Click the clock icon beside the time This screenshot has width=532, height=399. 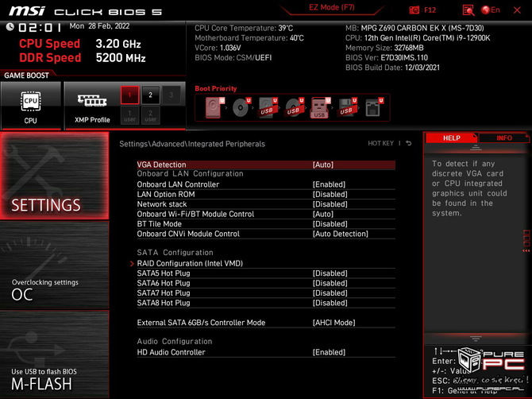pos(10,27)
